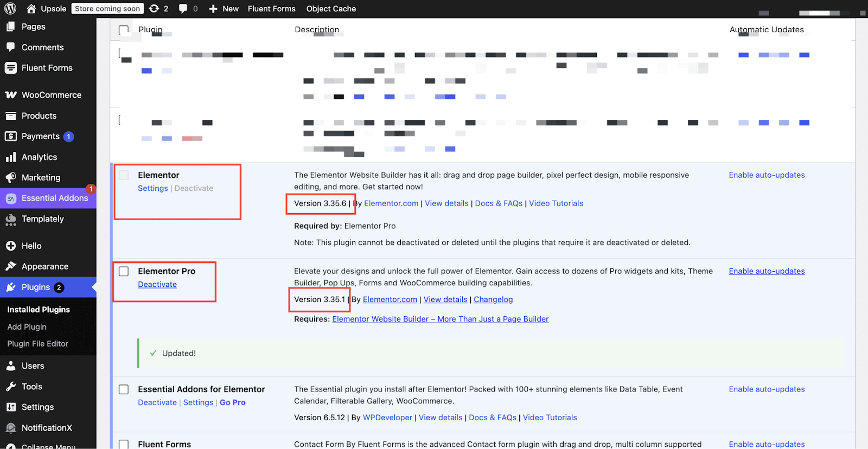The height and width of the screenshot is (449, 868).
Task: Deactivate the Elementor Pro plugin
Action: tap(157, 285)
